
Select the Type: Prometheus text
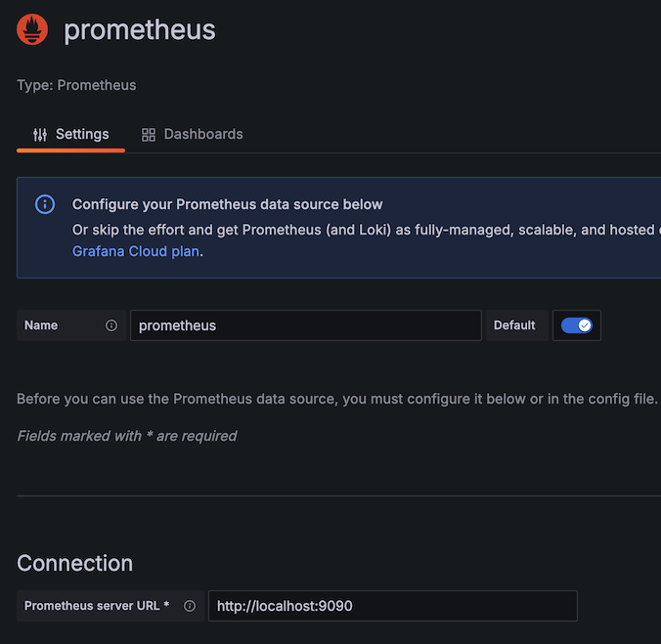[x=76, y=85]
